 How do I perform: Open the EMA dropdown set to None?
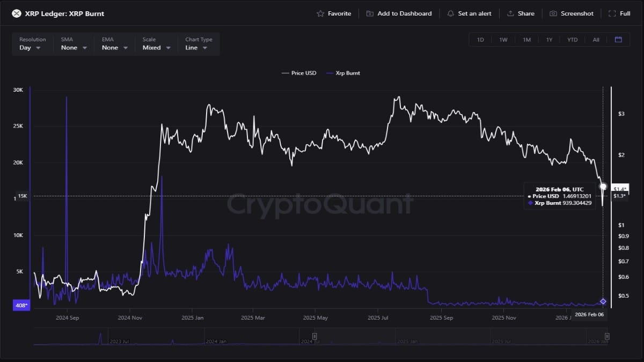(114, 44)
